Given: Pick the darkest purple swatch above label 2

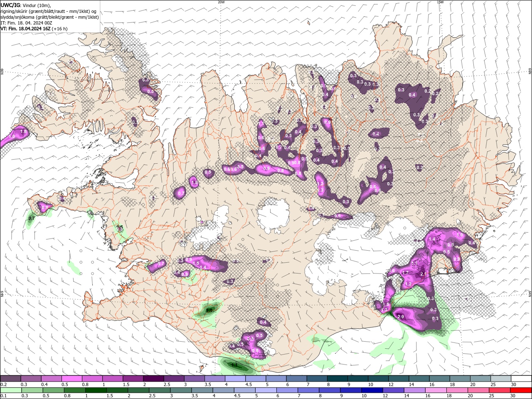Looking at the screenshot, I should 153,379.
